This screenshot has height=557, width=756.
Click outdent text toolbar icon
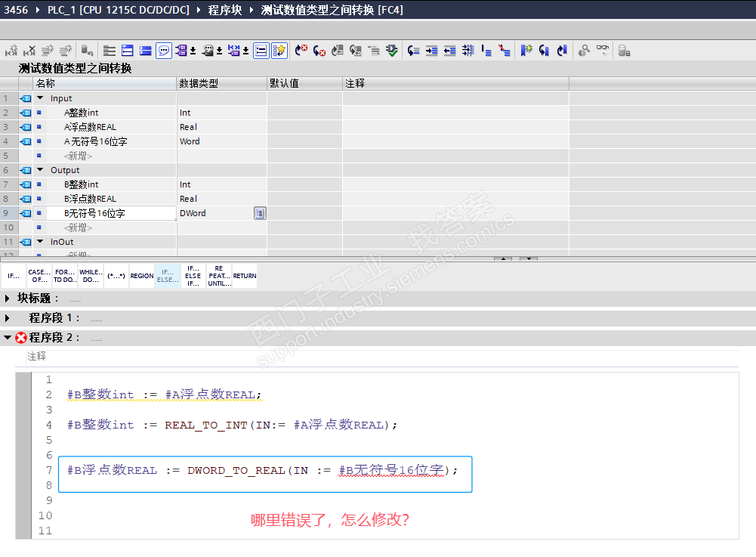(x=449, y=51)
